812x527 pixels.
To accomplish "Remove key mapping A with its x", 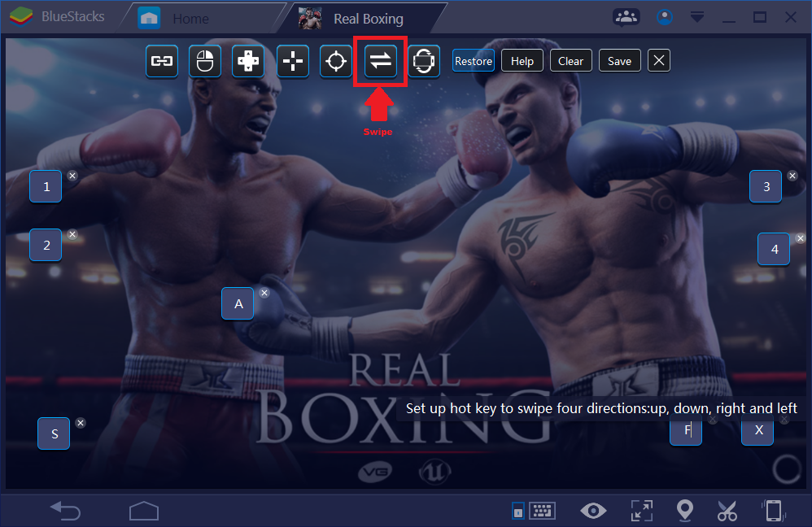I will 264,293.
